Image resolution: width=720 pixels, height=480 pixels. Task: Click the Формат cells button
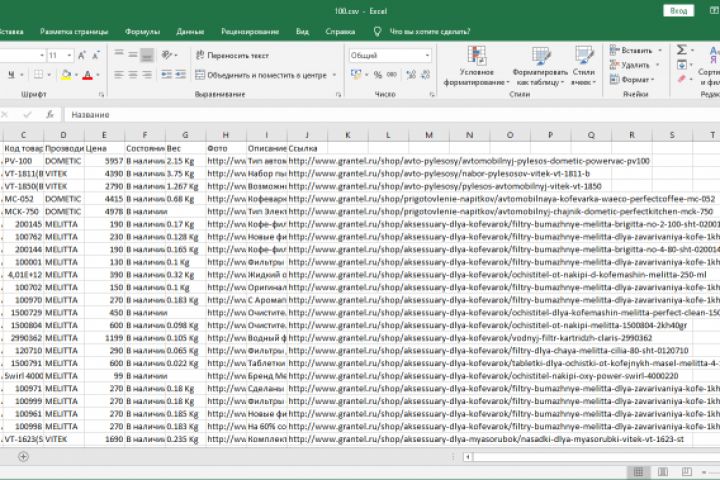630,79
